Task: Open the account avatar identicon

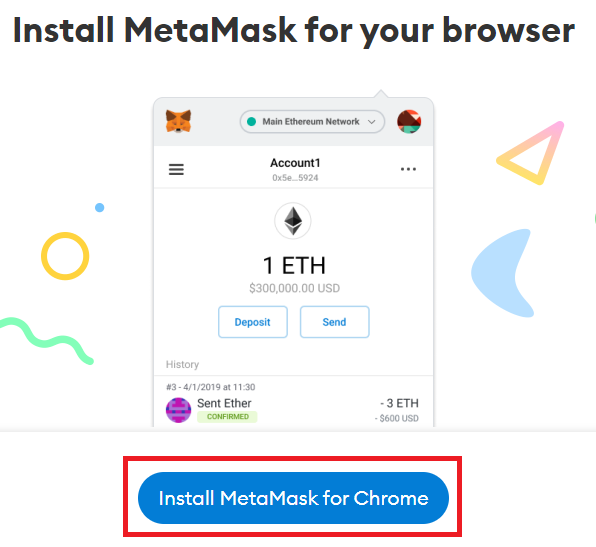Action: click(x=409, y=122)
